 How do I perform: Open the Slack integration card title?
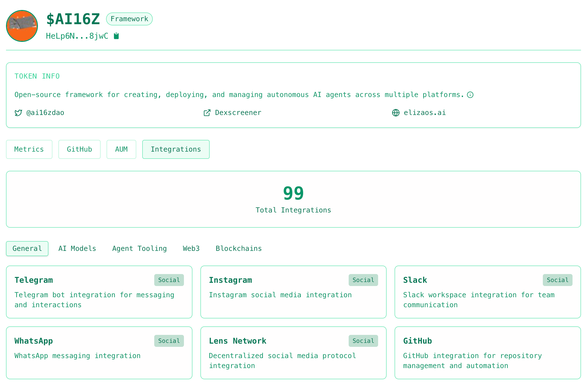(x=415, y=280)
